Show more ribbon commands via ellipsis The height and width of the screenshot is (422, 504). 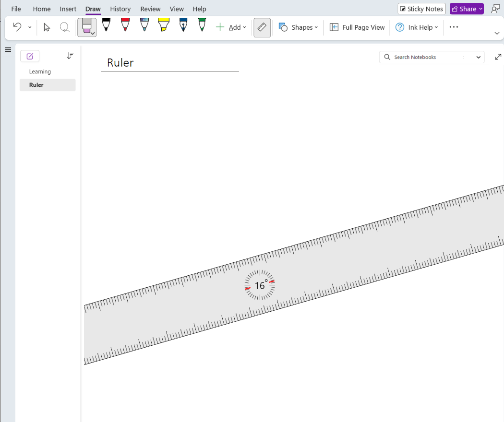[454, 27]
